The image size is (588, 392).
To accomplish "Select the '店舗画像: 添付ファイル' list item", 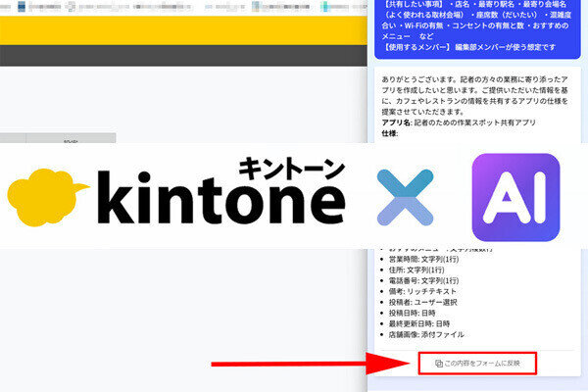I will pos(426,334).
